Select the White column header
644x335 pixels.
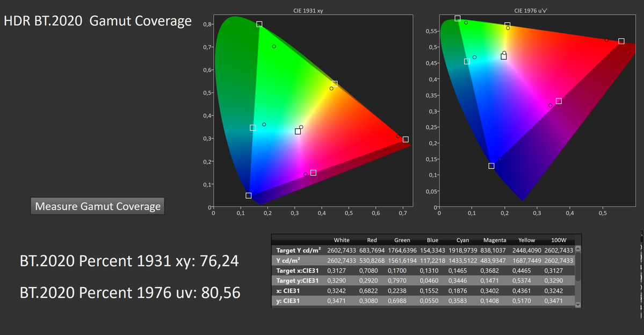click(x=342, y=240)
